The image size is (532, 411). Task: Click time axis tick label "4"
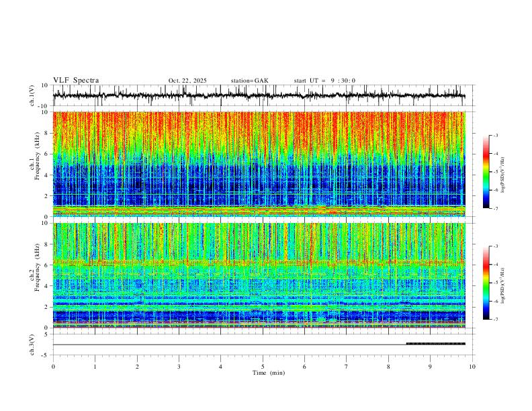pos(221,367)
